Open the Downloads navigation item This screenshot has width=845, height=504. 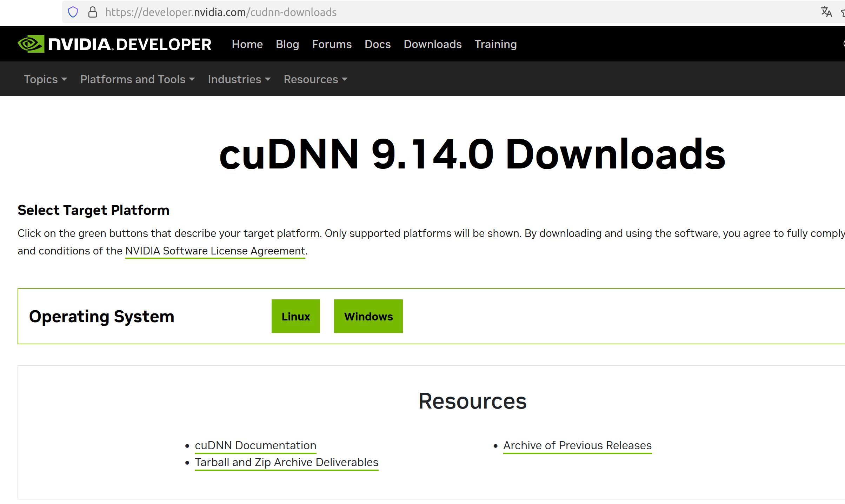(432, 44)
